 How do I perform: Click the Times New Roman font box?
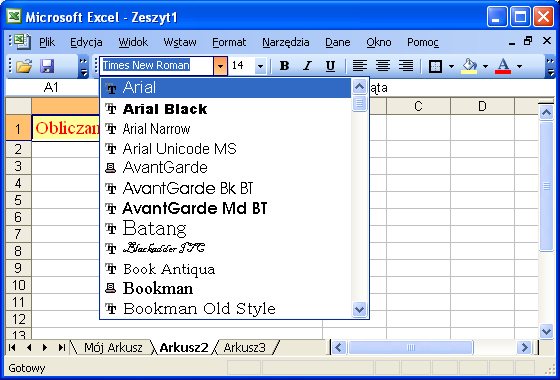(156, 66)
